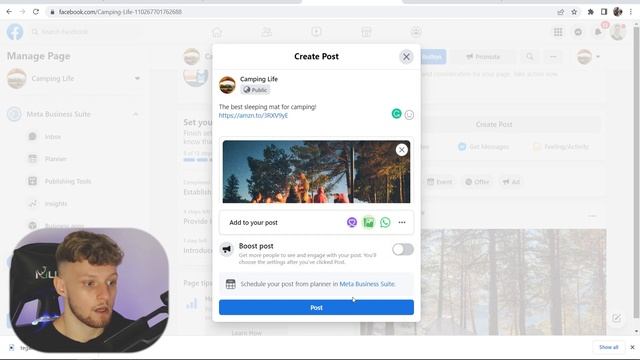Click the Offer button on page
640x360 pixels.
pos(477,182)
